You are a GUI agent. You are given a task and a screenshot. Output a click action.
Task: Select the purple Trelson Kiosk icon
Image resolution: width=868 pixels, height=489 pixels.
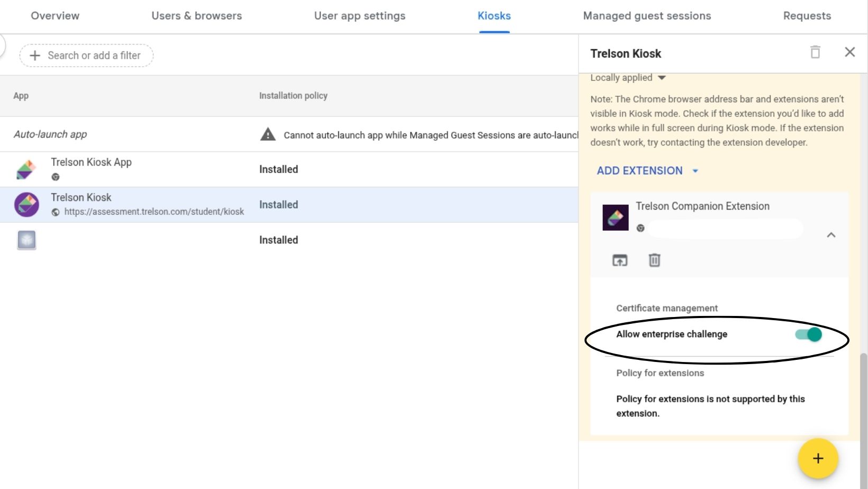click(26, 205)
